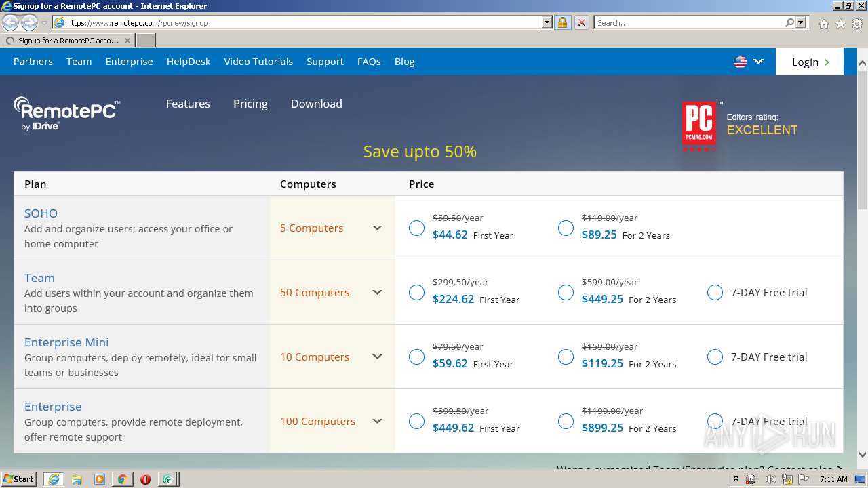Open Internet Explorer in the taskbar
868x488 pixels.
click(53, 479)
